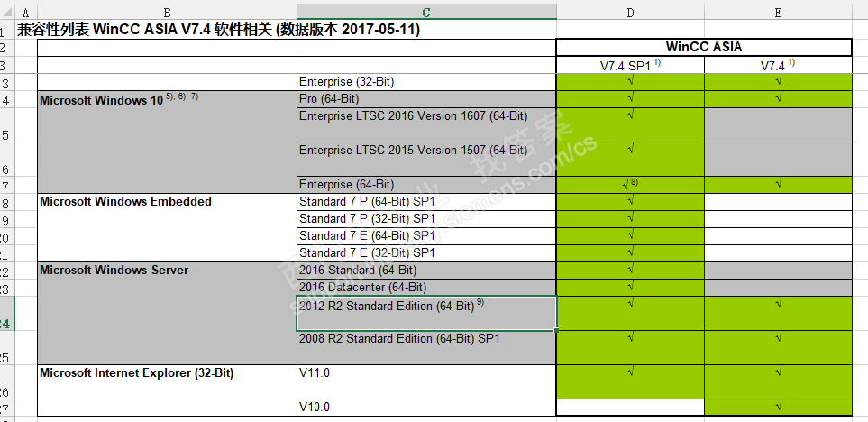
Task: Select V7.4 SP1 checkmark for V11.0 row
Action: click(x=630, y=381)
